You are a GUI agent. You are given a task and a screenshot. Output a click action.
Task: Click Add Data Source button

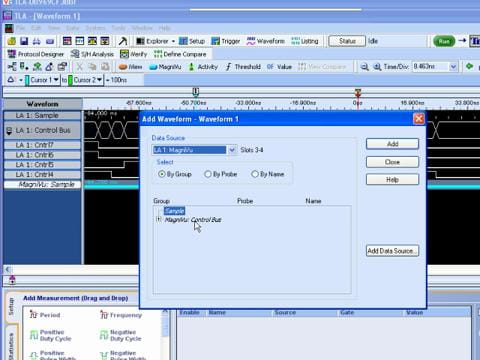pyautogui.click(x=392, y=251)
